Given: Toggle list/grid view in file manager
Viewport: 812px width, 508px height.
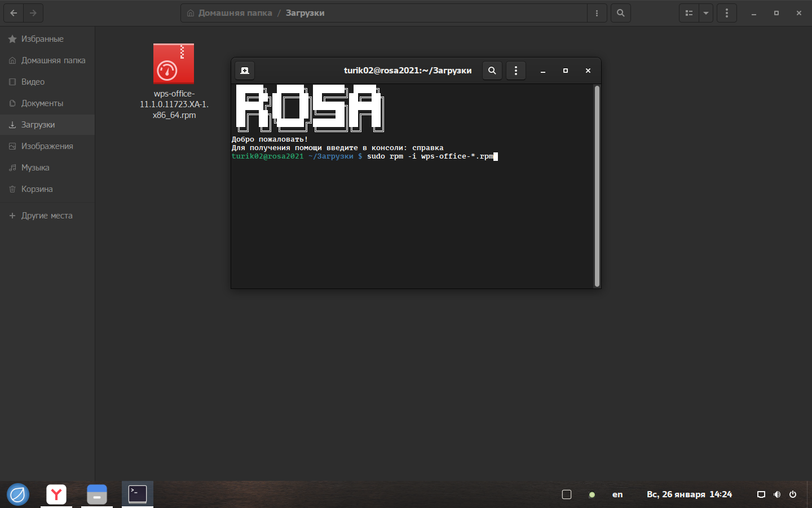Looking at the screenshot, I should 689,13.
